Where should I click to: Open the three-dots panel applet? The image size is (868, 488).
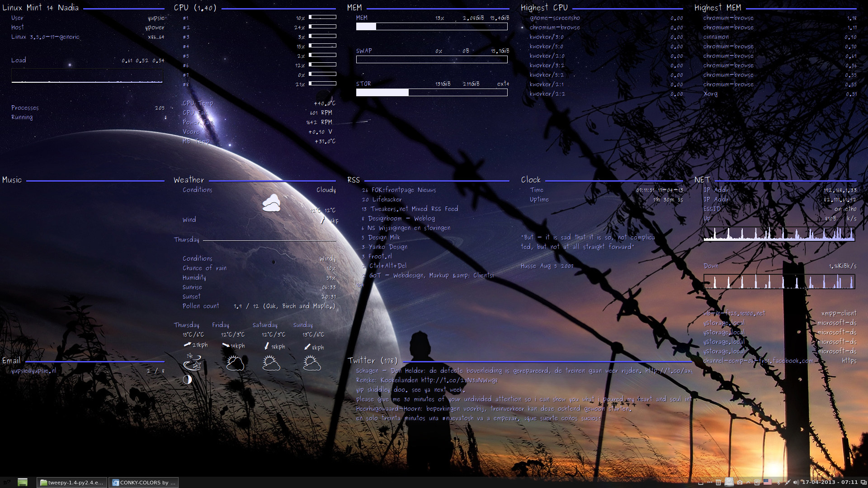coord(710,482)
